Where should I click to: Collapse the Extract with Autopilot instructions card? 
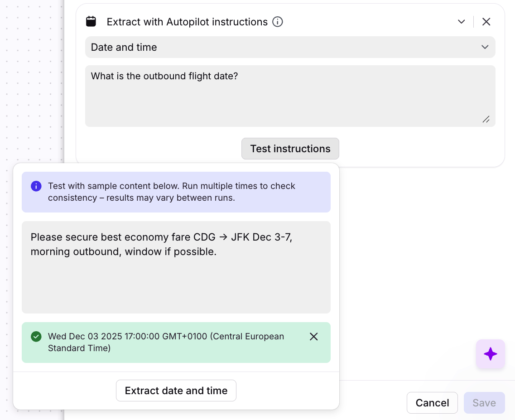461,22
